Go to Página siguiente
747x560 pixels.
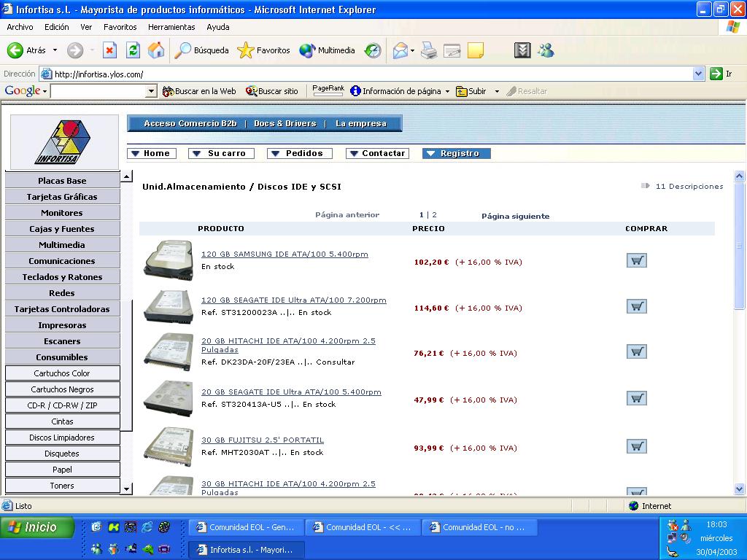coord(516,216)
